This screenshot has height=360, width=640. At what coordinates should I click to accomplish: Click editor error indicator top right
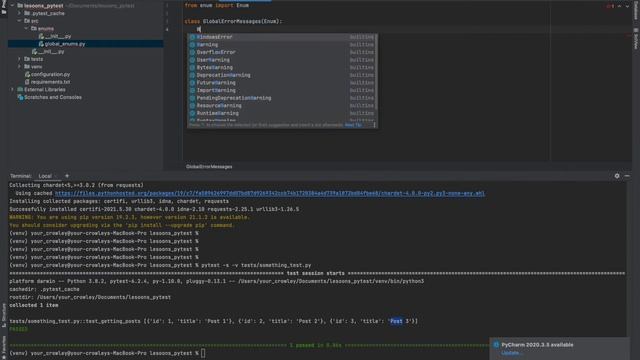click(x=610, y=6)
